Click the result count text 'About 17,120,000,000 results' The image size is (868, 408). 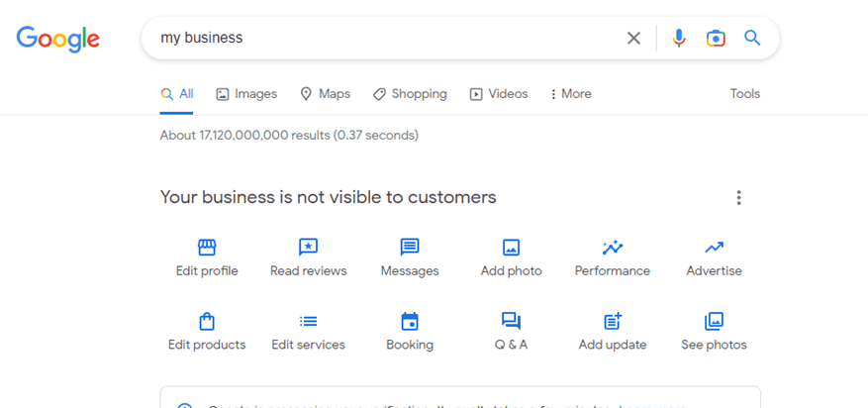point(244,135)
